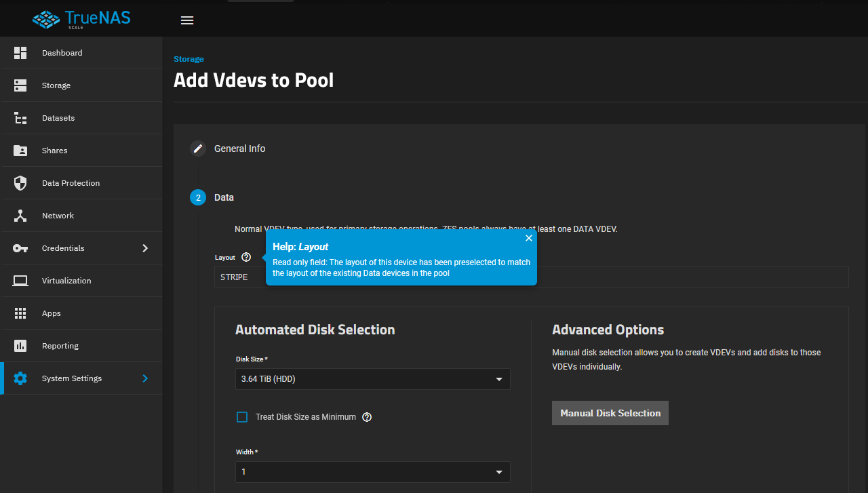Open the Storage menu item
868x493 pixels.
81,85
